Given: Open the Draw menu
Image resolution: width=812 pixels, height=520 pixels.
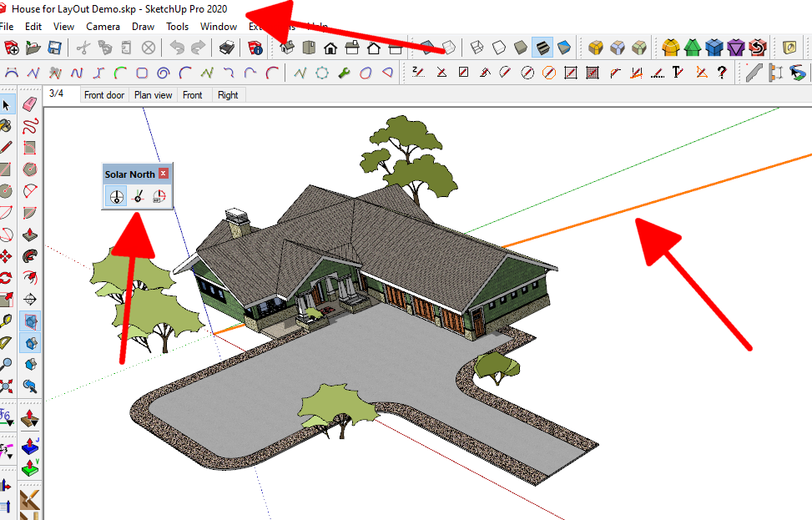Looking at the screenshot, I should pyautogui.click(x=143, y=27).
